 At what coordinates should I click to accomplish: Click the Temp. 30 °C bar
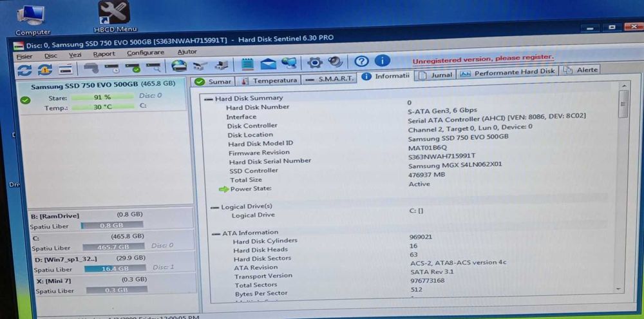pos(102,107)
